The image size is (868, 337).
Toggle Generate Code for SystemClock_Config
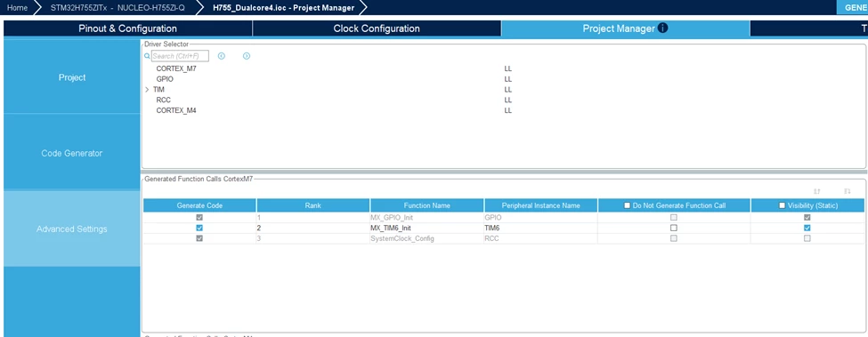(199, 238)
